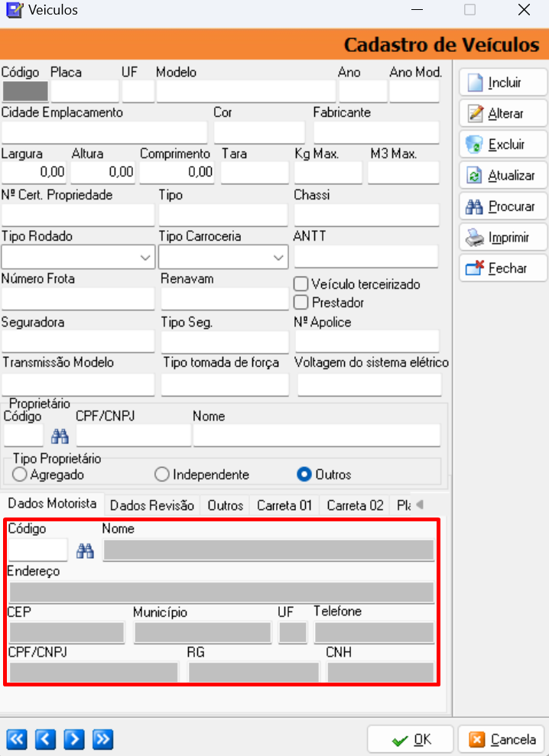Click the Transmissão Modelo field
The height and width of the screenshot is (756, 549).
click(x=78, y=384)
